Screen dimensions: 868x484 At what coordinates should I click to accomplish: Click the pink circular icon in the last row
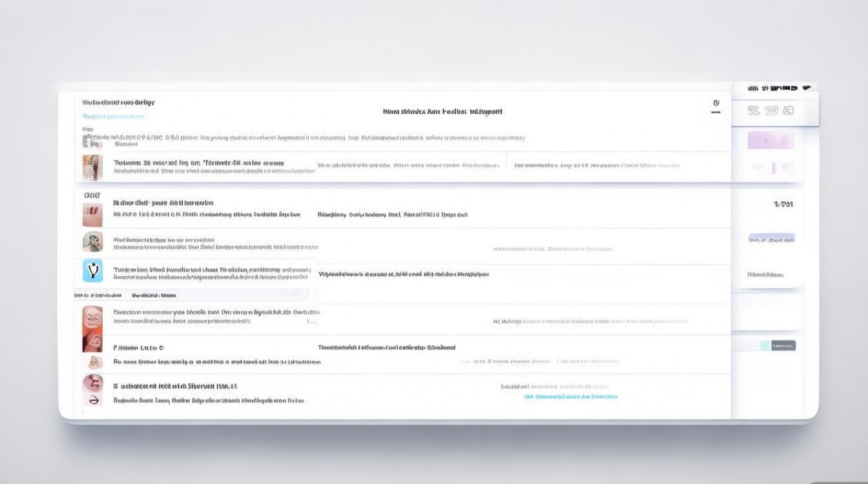92,400
